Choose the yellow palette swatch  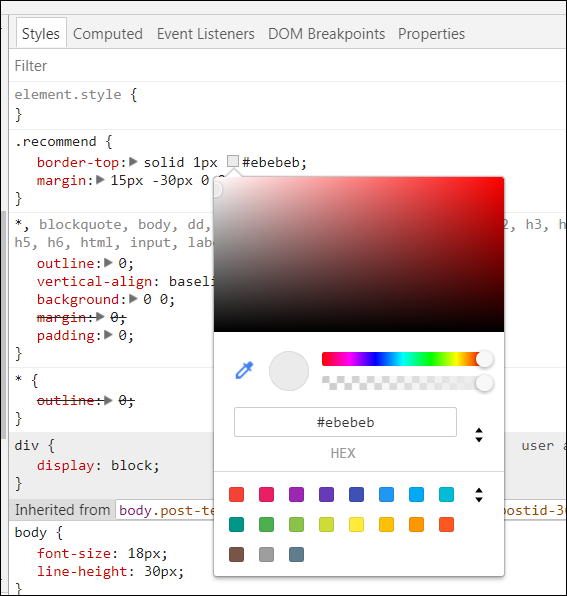[x=356, y=525]
